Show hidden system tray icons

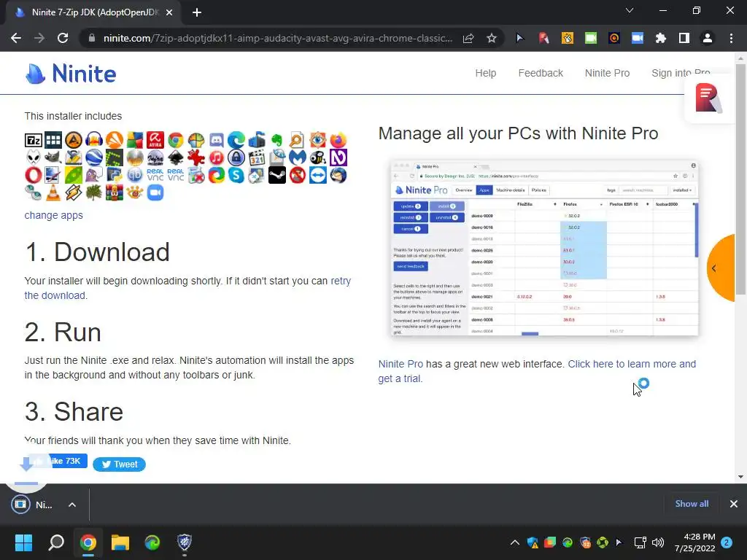tap(515, 542)
